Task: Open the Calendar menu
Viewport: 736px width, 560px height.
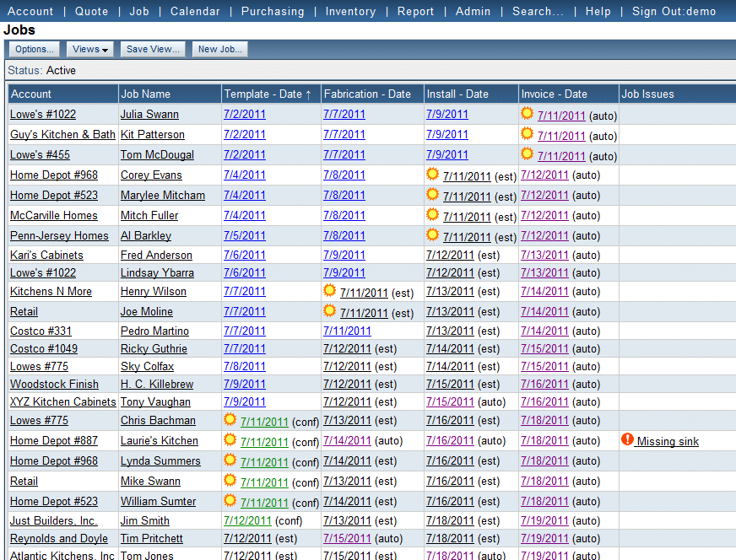Action: [195, 11]
